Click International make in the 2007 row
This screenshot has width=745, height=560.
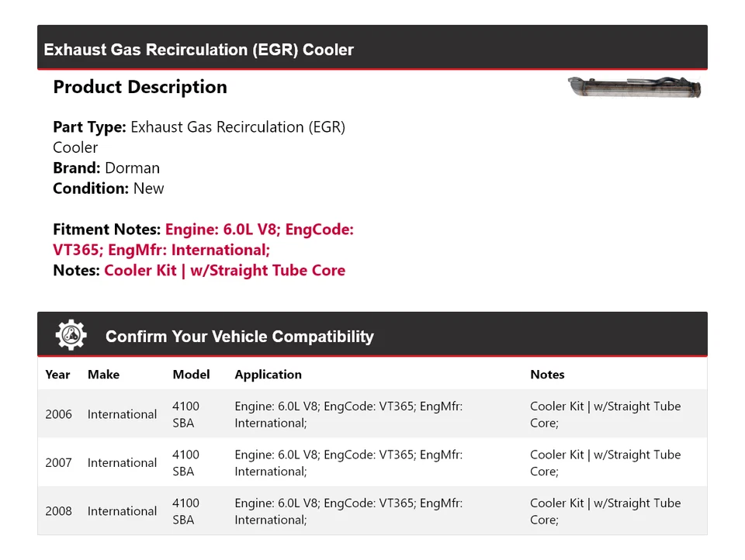click(x=122, y=463)
